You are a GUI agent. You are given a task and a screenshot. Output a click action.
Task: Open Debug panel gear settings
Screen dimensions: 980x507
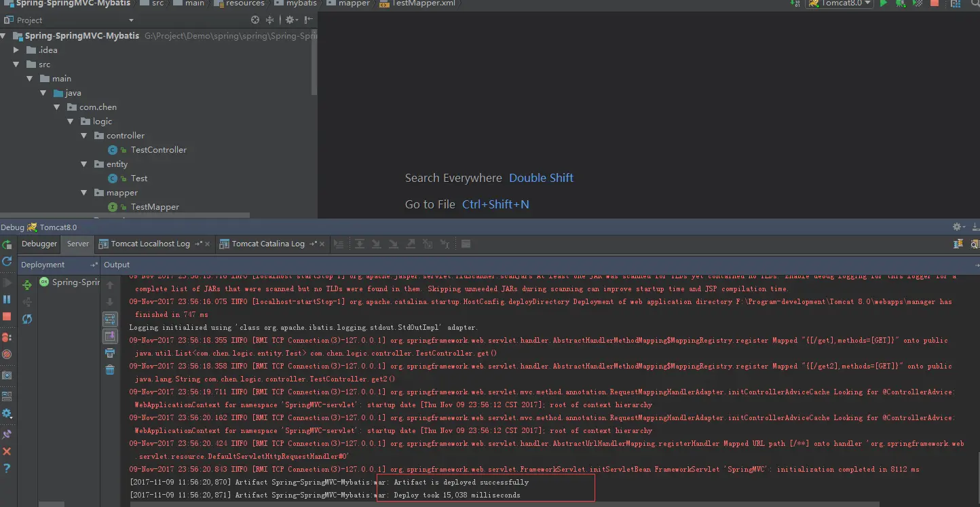[958, 227]
